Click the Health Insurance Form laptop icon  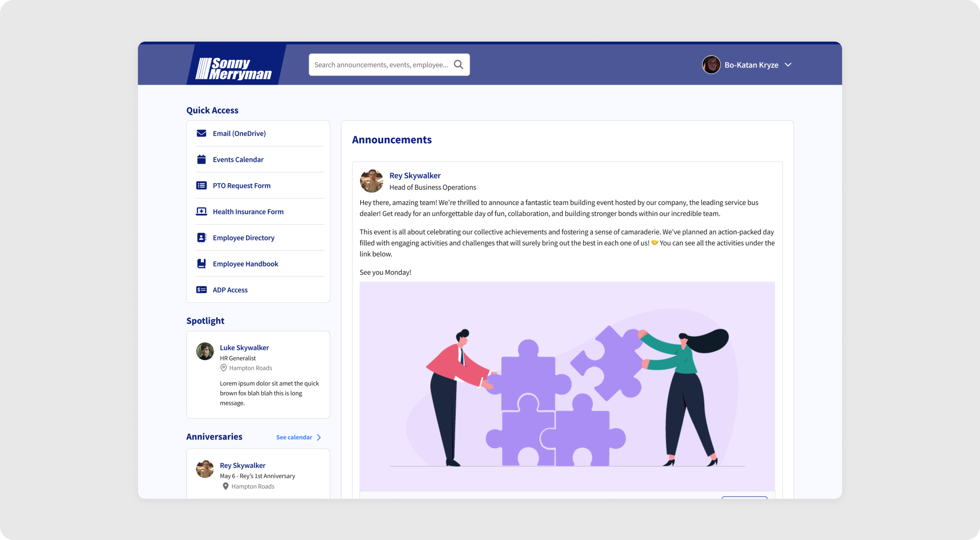pos(201,211)
